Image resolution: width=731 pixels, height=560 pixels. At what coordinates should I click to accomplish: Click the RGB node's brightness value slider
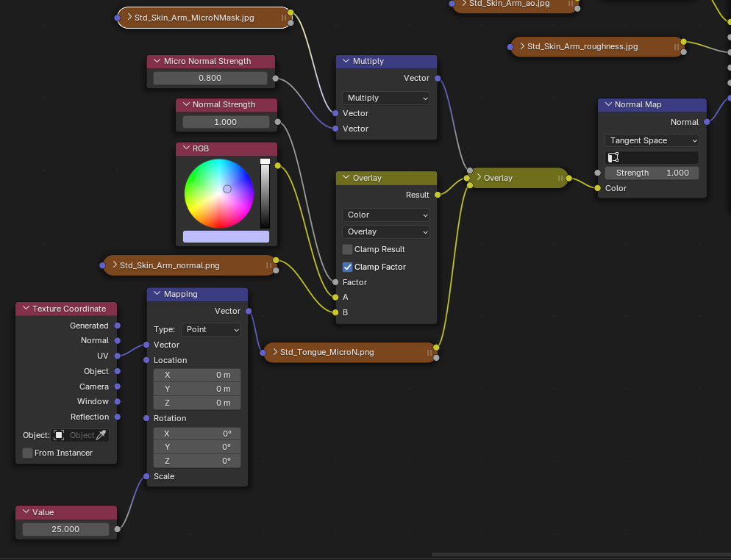pyautogui.click(x=265, y=193)
